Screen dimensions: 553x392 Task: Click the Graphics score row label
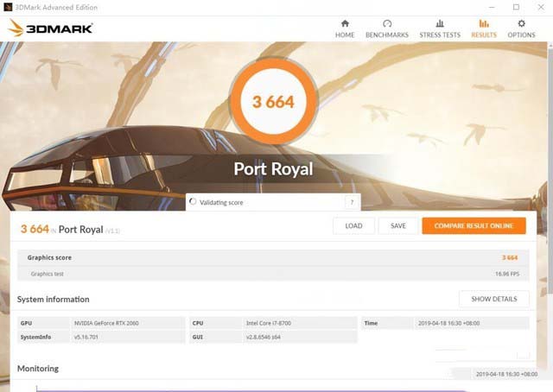(x=49, y=257)
